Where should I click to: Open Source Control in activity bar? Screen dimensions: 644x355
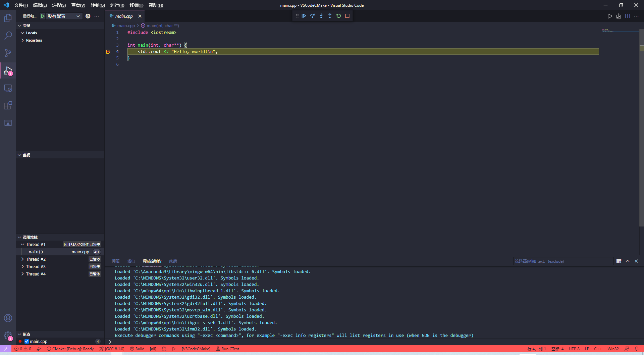pyautogui.click(x=8, y=53)
